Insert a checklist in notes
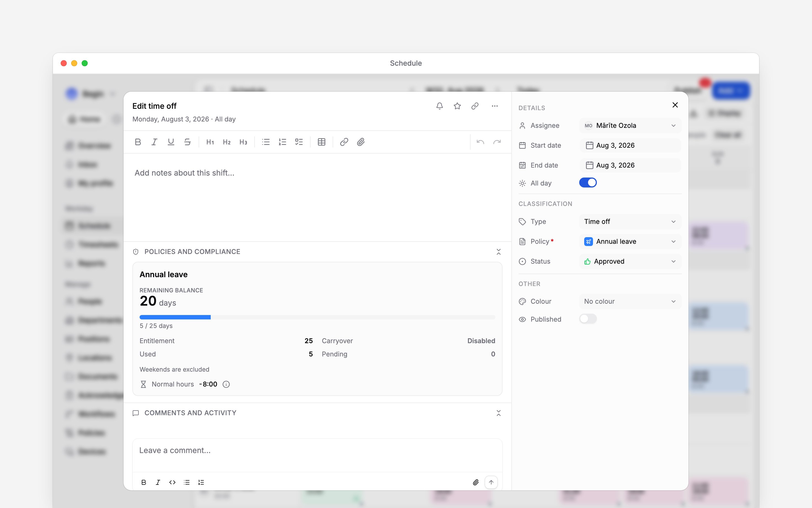The width and height of the screenshot is (812, 508). (299, 142)
